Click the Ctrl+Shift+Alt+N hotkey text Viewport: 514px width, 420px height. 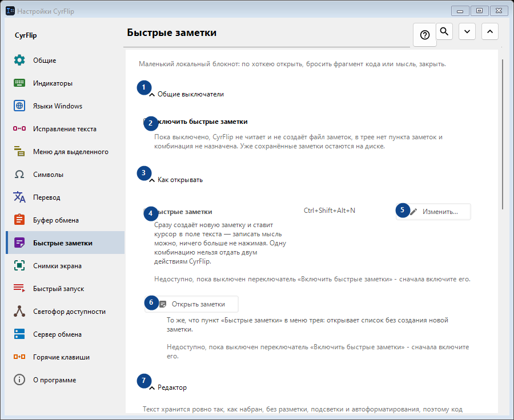[330, 211]
